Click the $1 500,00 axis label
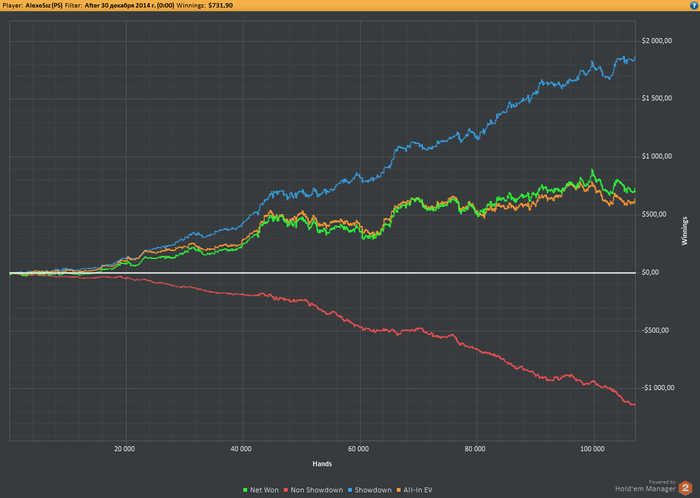700x498 pixels. pyautogui.click(x=657, y=99)
